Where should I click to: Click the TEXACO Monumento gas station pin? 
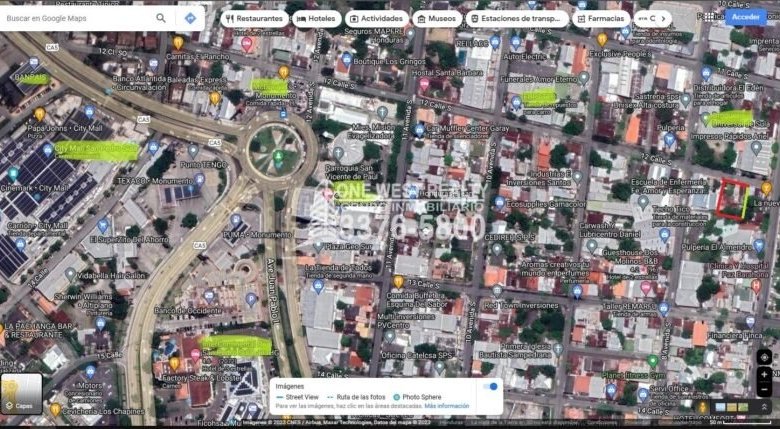point(199,179)
